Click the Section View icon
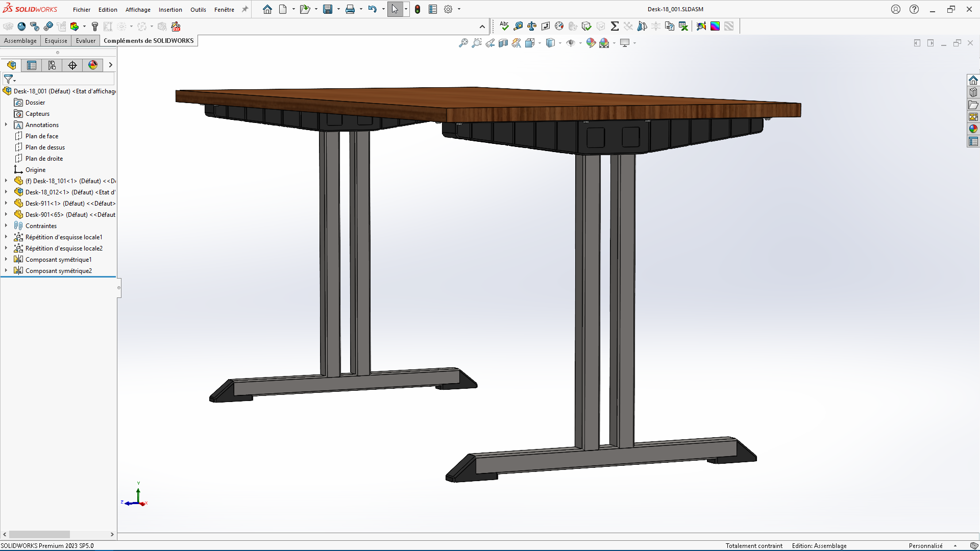This screenshot has height=551, width=980. [503, 43]
